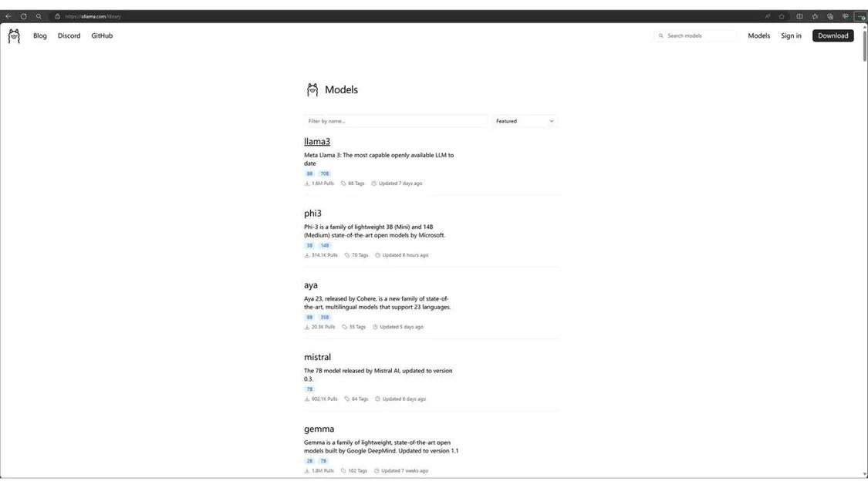Click the llama icon beside Models heading
Image resolution: width=868 pixels, height=488 pixels.
pyautogui.click(x=312, y=89)
